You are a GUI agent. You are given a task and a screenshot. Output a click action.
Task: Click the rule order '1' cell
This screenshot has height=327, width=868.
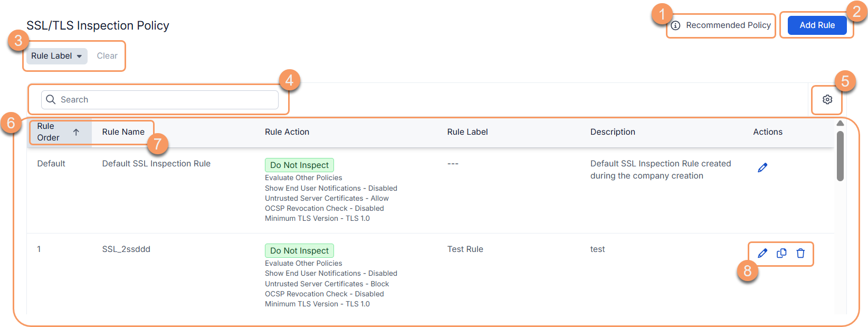pyautogui.click(x=39, y=249)
